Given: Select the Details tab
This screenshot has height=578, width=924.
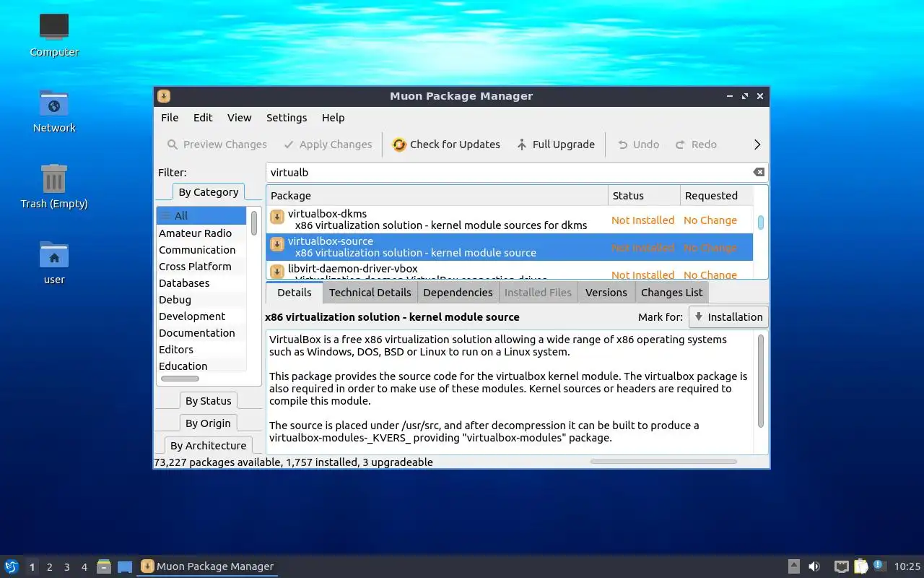Looking at the screenshot, I should pos(294,292).
